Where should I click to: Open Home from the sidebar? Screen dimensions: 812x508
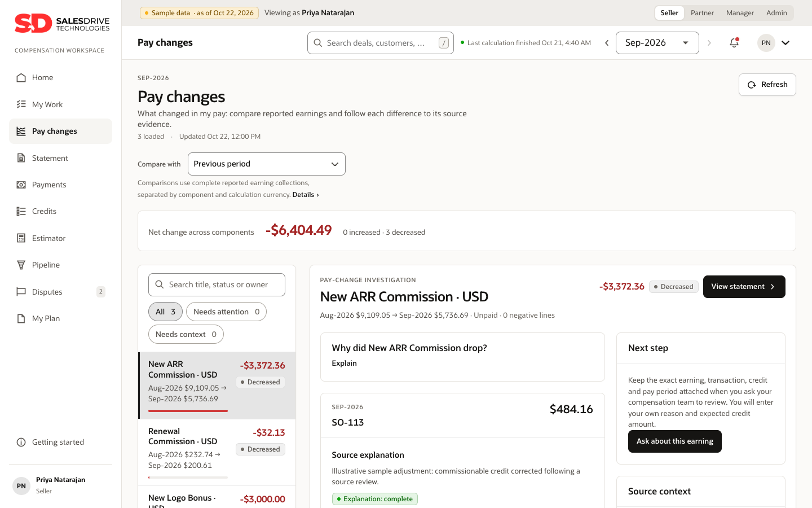[60, 78]
